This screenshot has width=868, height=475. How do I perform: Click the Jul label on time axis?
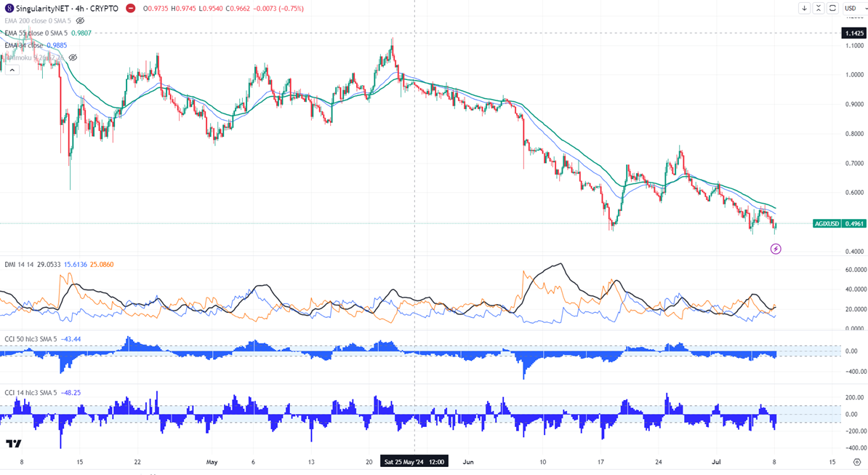coord(716,462)
